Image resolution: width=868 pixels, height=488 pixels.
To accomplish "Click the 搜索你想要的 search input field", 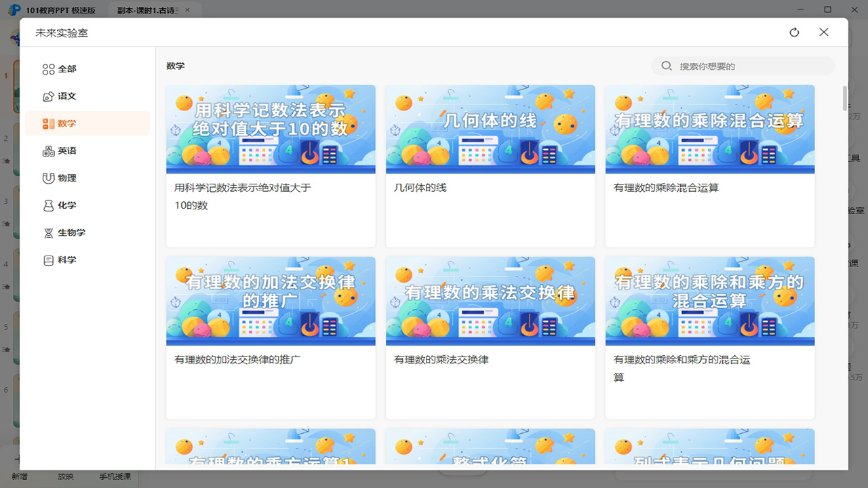I will tap(743, 66).
